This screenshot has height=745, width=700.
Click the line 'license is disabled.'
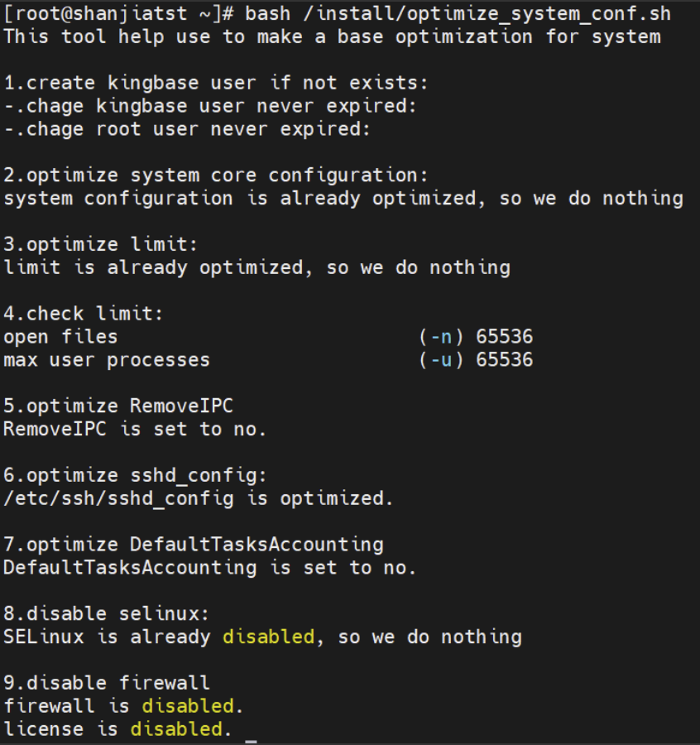[117, 728]
